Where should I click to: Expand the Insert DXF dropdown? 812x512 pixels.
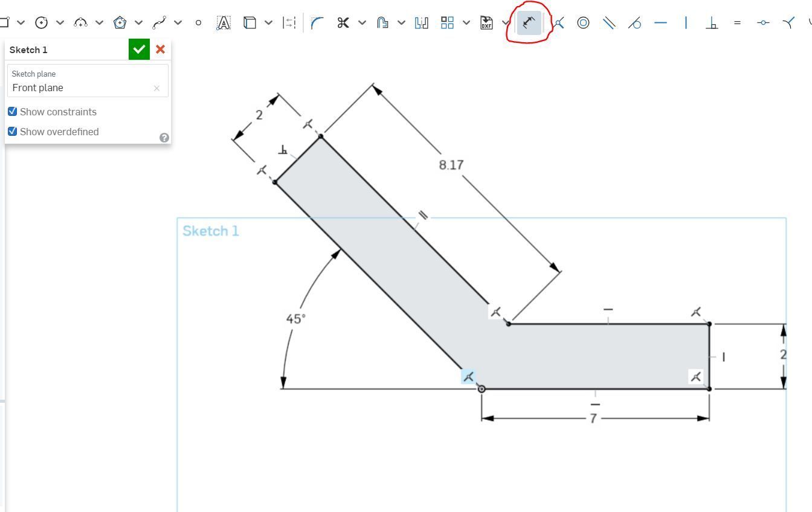(x=506, y=22)
